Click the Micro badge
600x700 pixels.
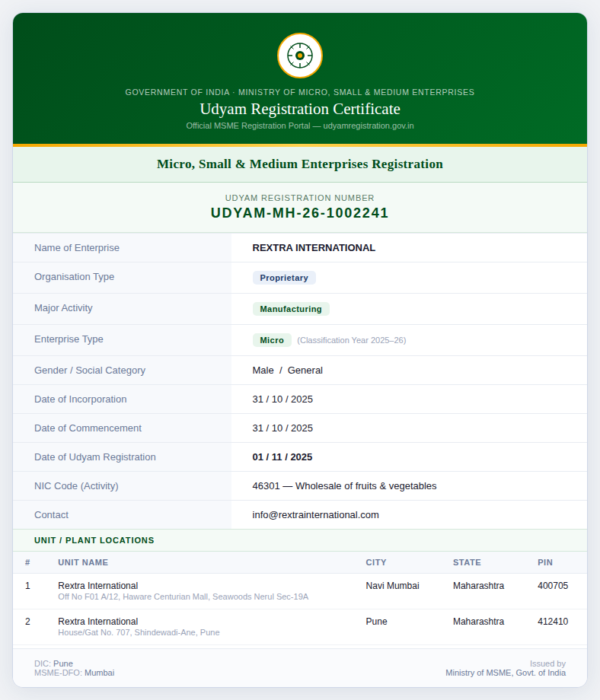tap(272, 340)
